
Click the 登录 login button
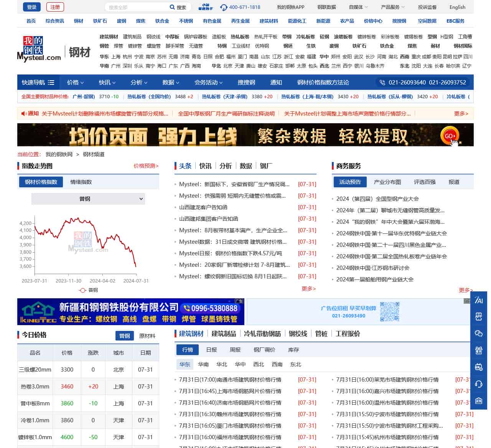point(31,7)
